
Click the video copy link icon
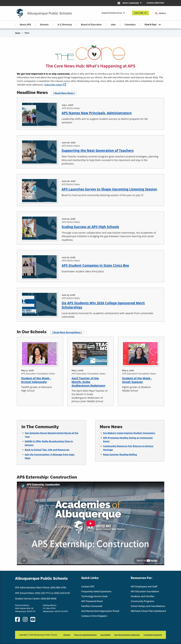coord(24,560)
